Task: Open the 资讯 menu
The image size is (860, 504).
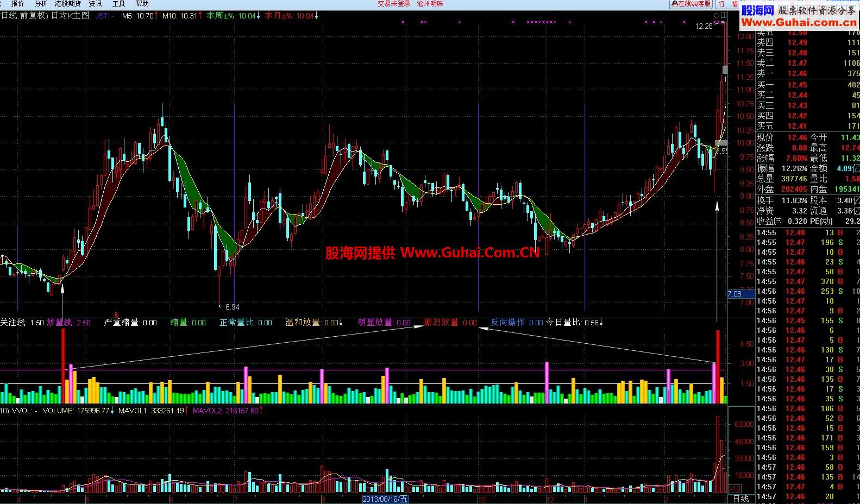Action: (95, 4)
